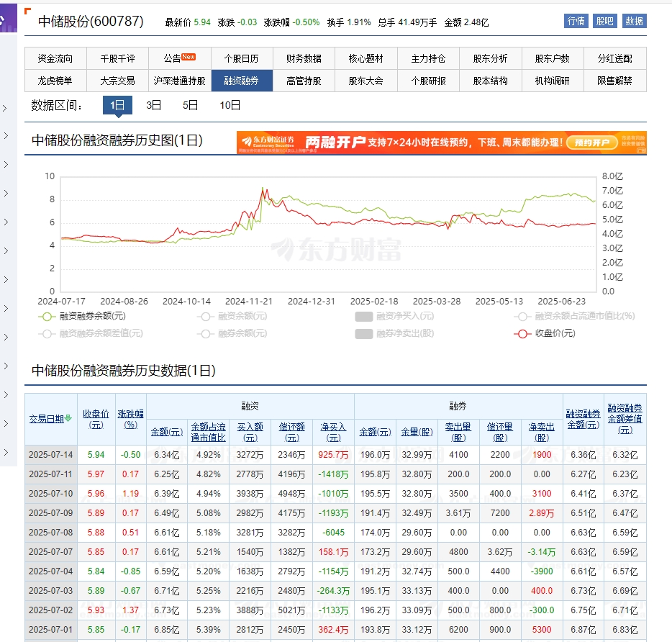
Task: Sort by 净卖出(股) column
Action: point(542,432)
